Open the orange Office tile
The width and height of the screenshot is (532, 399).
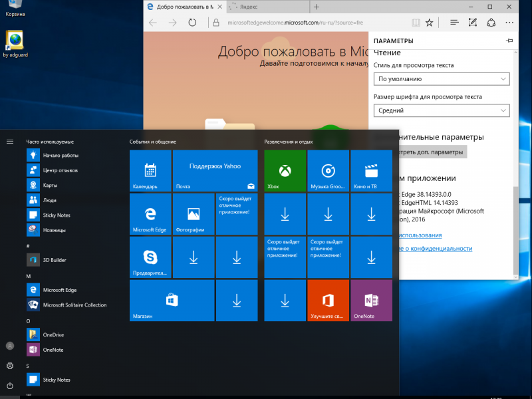[x=328, y=301]
